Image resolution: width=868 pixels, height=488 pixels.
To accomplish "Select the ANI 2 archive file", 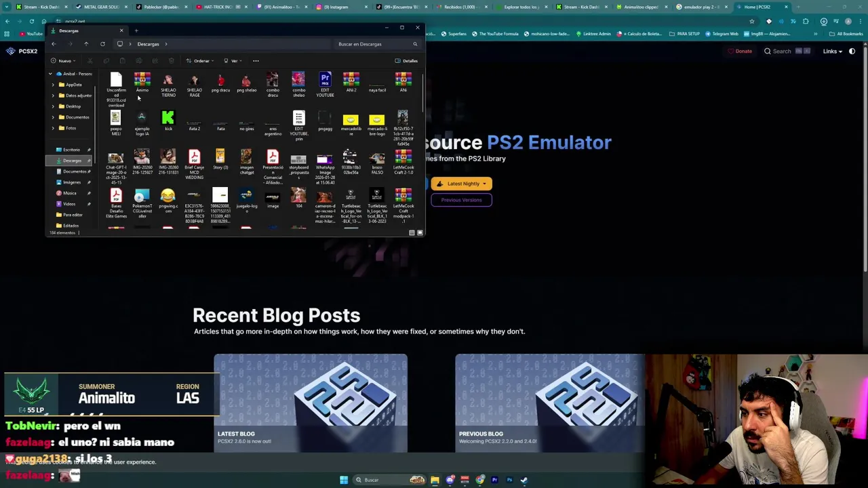I will coord(351,83).
